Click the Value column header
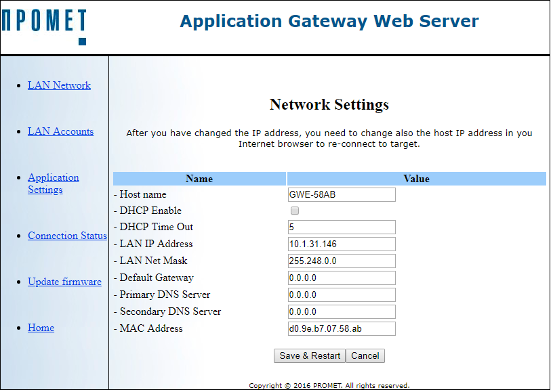Image resolution: width=553 pixels, height=392 pixels. click(416, 179)
